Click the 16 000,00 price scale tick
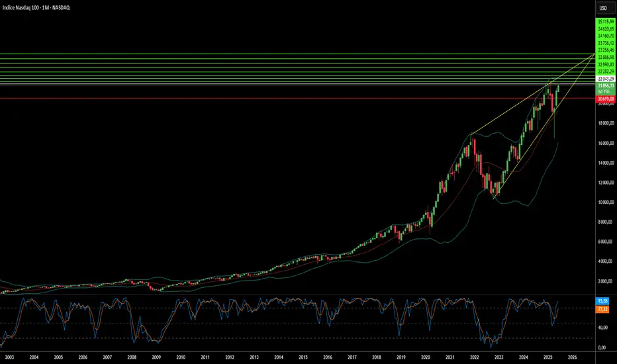This screenshot has height=364, width=617. pos(606,143)
